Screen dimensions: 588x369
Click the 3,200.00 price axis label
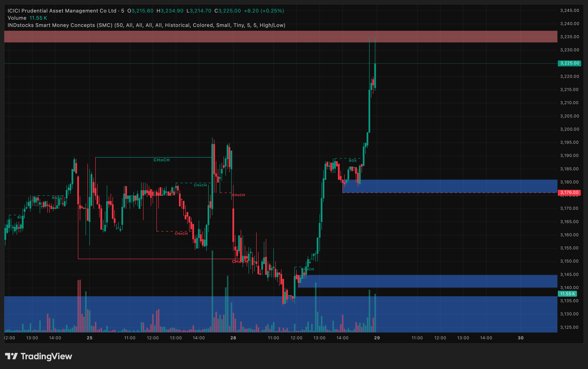point(570,129)
